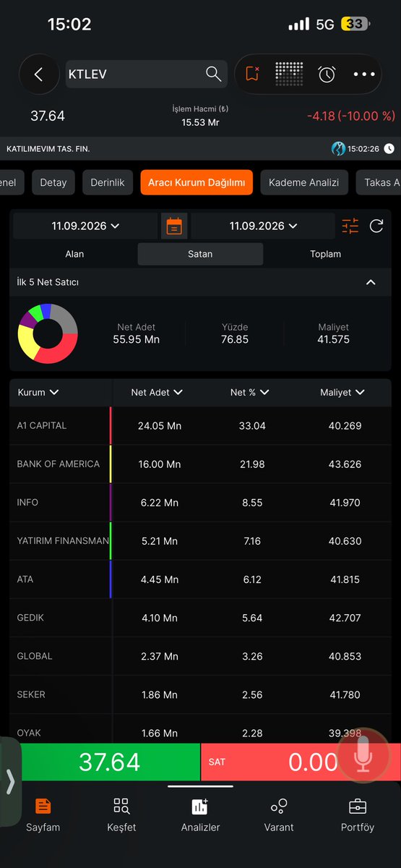Tap the 24.05 Mn net amount cell

coord(160,425)
